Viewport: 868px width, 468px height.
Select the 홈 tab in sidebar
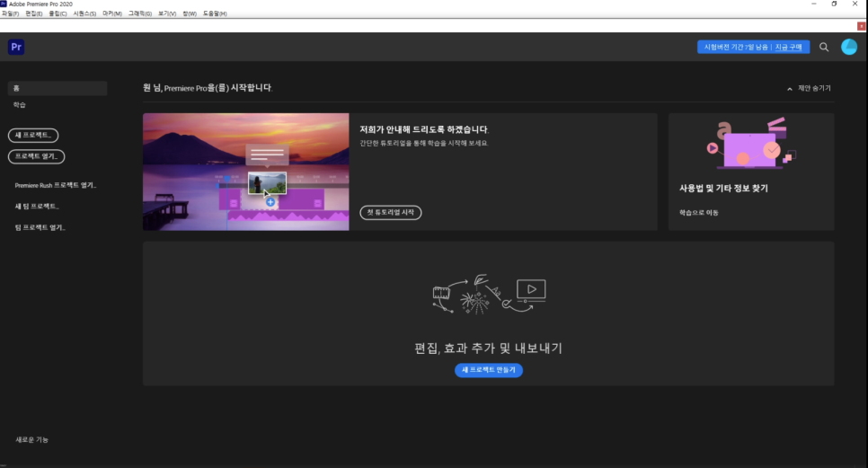coord(58,89)
